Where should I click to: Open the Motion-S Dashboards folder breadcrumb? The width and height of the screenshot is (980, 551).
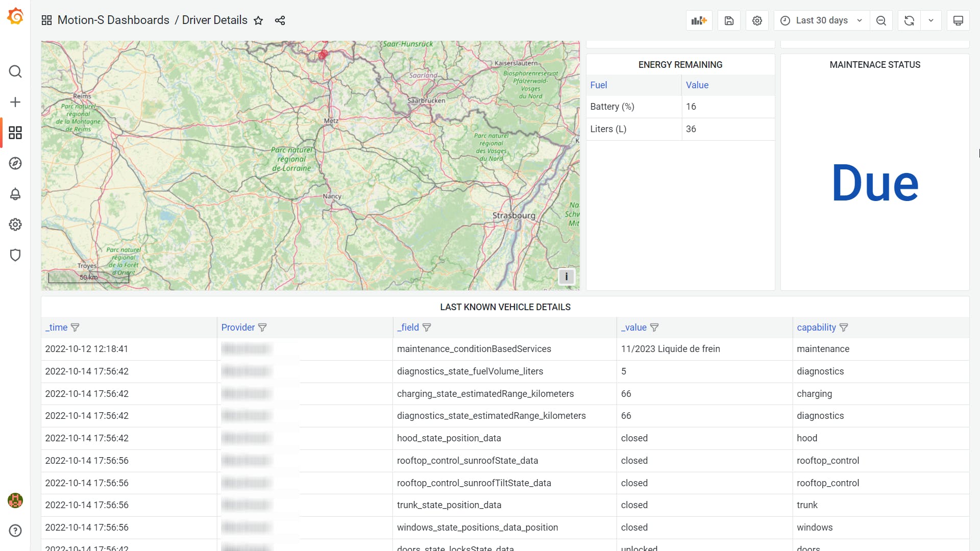113,20
